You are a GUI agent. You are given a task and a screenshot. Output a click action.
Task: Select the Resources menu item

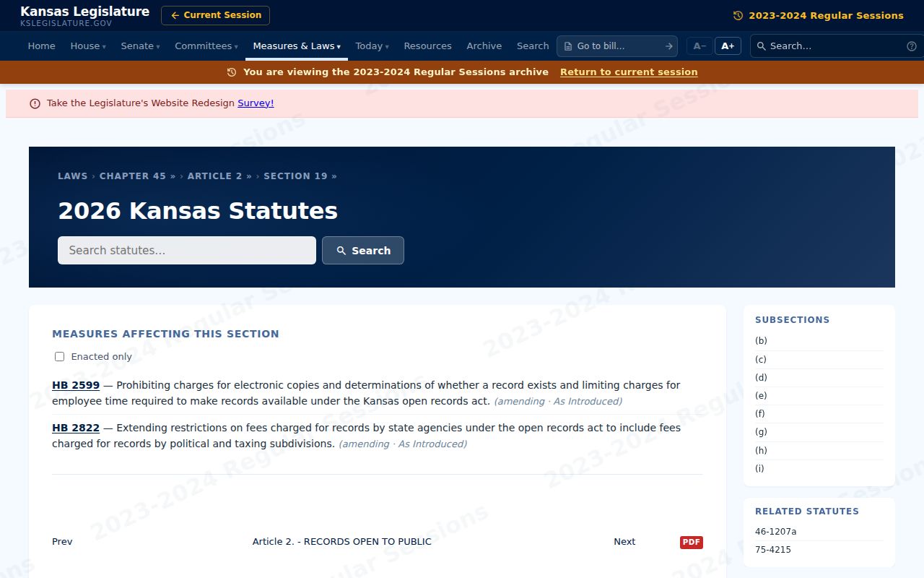coord(427,46)
